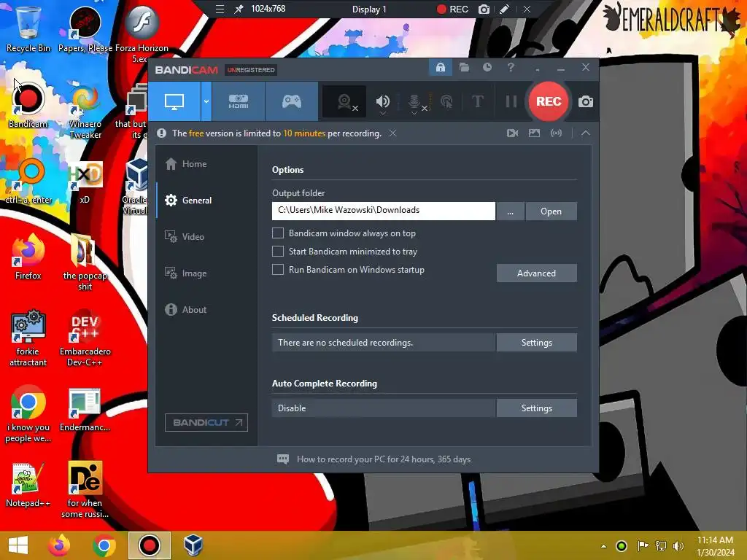Dismiss the free version notice
The image size is (747, 560).
point(392,133)
